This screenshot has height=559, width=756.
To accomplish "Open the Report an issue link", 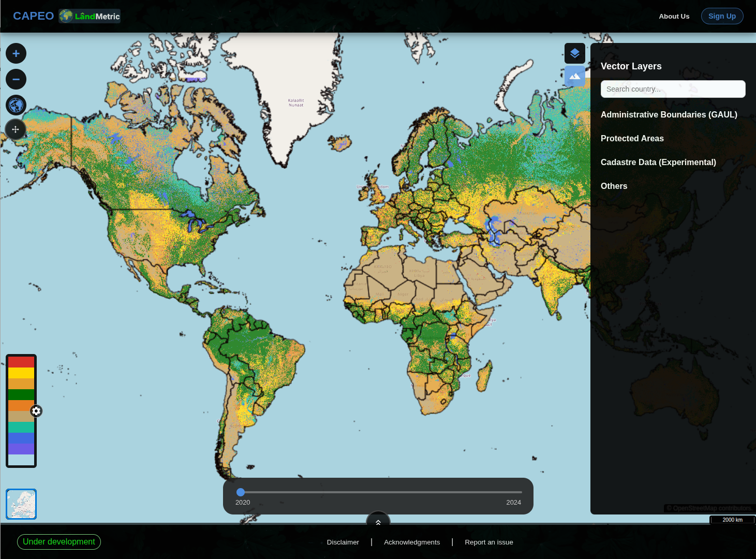I will [x=489, y=542].
